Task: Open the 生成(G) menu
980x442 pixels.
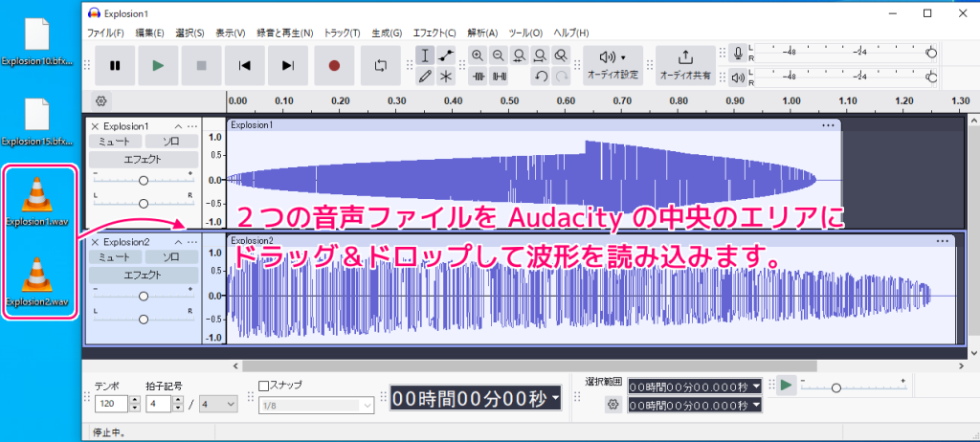Action: pyautogui.click(x=387, y=33)
